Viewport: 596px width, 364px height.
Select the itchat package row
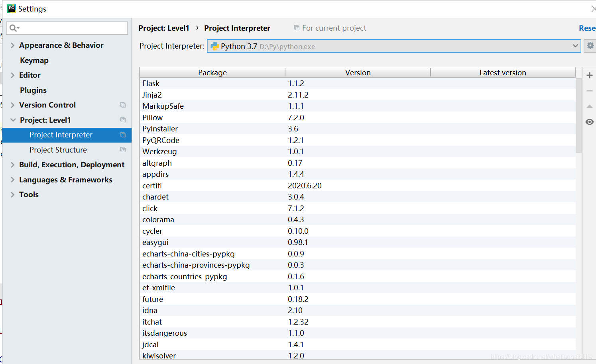pyautogui.click(x=358, y=322)
